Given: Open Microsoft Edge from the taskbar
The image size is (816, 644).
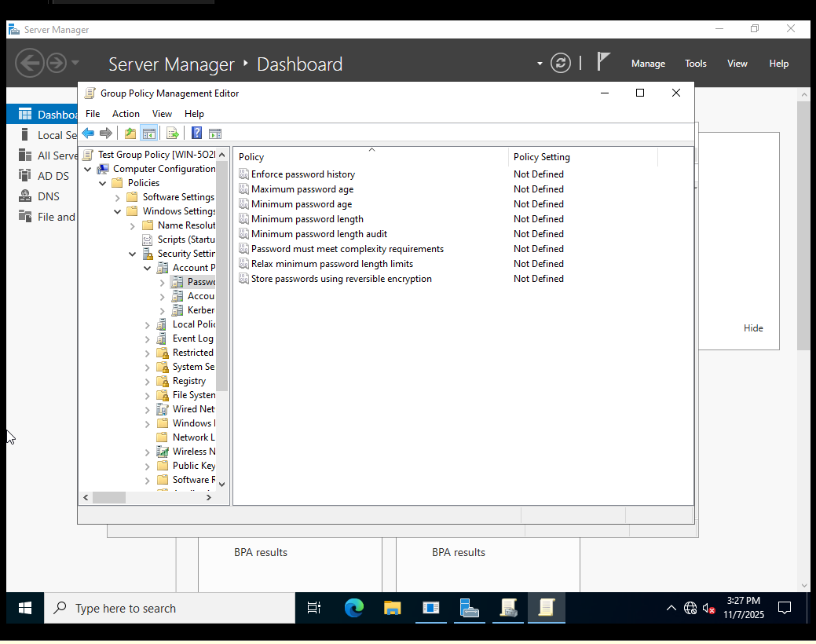Looking at the screenshot, I should [354, 608].
